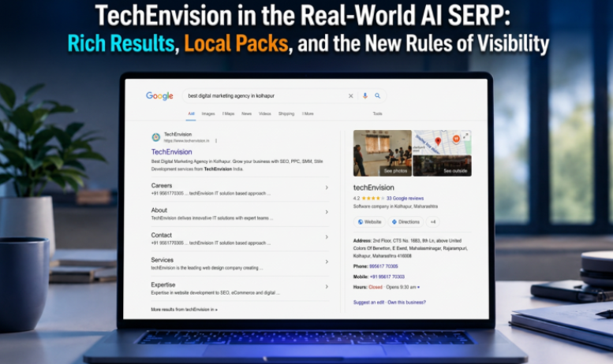Screen dimensions: 613x364
Task: Open the map thumbnail with red pin
Action: [x=442, y=142]
